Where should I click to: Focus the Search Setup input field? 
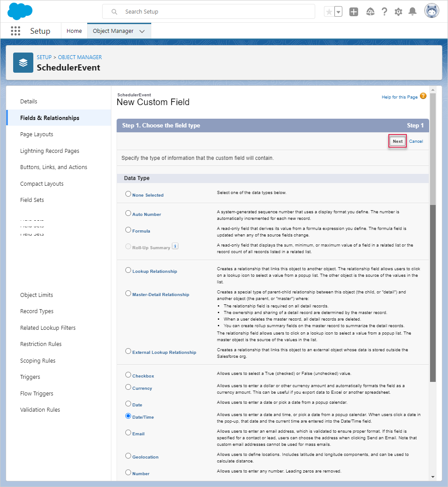(215, 12)
